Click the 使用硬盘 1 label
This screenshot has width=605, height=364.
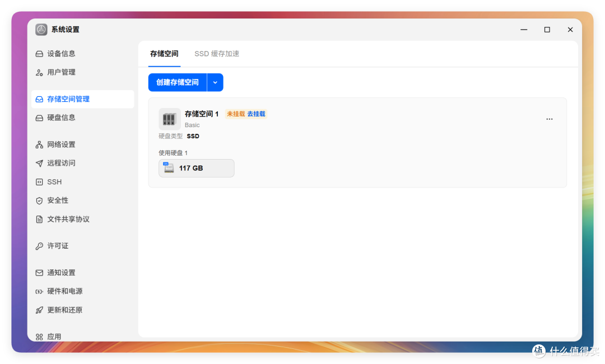click(173, 153)
